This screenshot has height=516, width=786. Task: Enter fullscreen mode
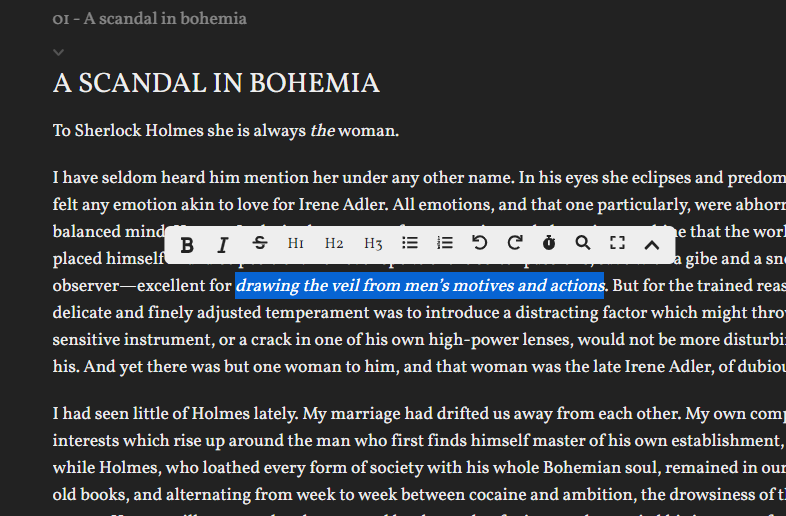coord(617,243)
